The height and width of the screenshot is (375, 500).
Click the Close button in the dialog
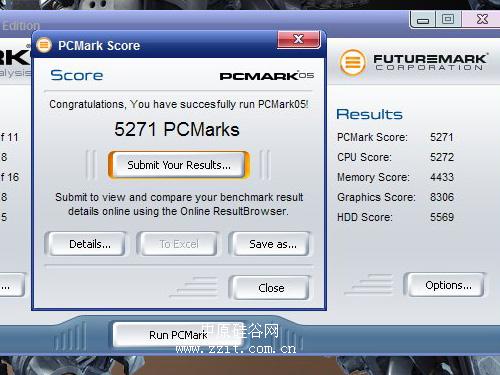pos(271,287)
